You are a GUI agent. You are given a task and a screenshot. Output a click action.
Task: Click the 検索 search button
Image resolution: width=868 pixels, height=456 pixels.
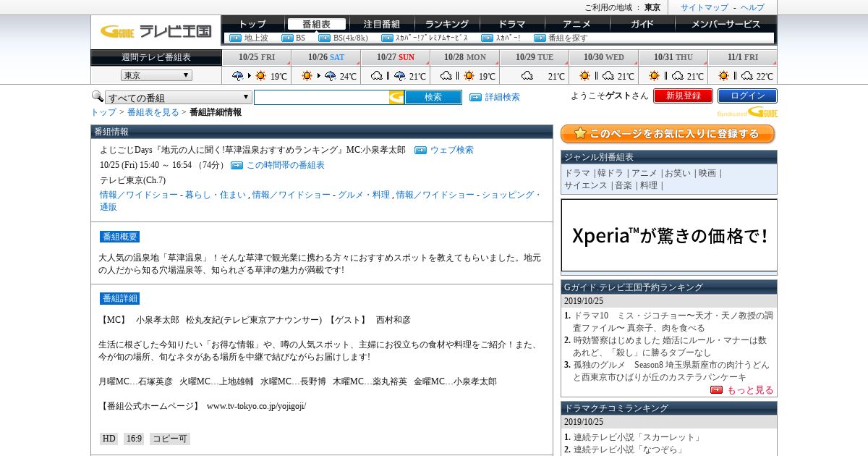click(433, 97)
